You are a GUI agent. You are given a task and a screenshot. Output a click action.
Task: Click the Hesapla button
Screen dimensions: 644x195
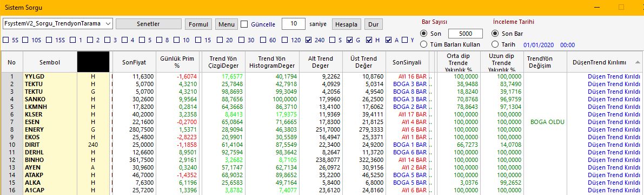point(347,24)
